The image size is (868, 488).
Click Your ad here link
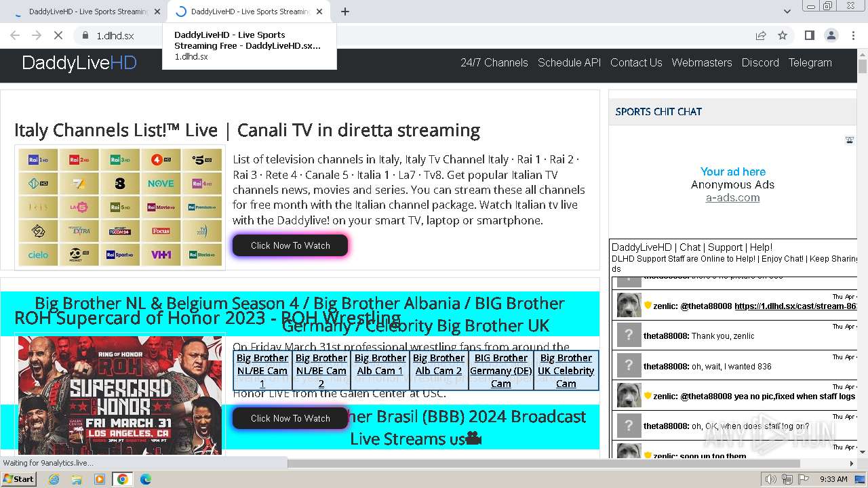[x=733, y=171]
